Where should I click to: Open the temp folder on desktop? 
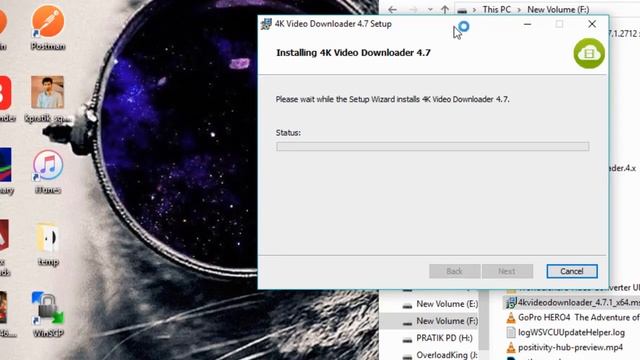48,244
